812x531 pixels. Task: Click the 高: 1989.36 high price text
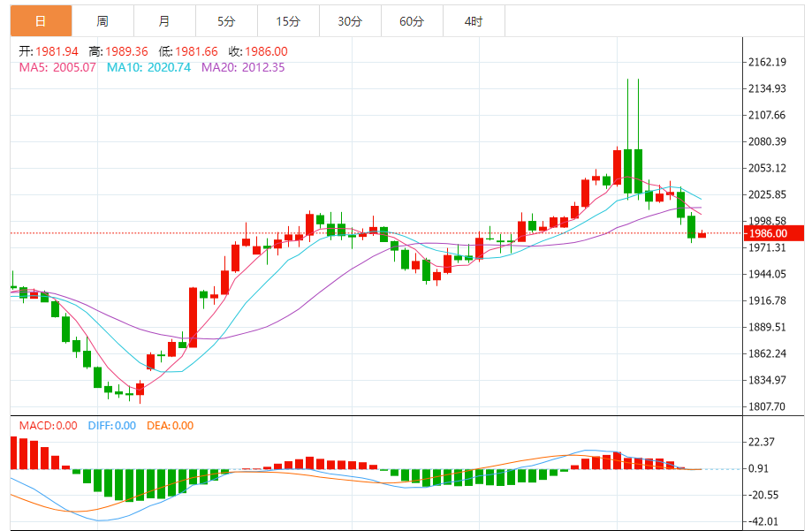118,51
